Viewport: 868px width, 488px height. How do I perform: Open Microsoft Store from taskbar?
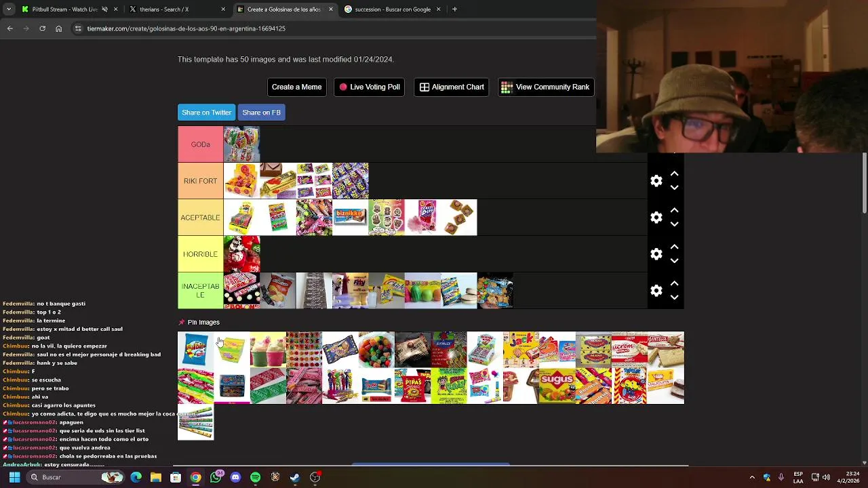tap(176, 477)
